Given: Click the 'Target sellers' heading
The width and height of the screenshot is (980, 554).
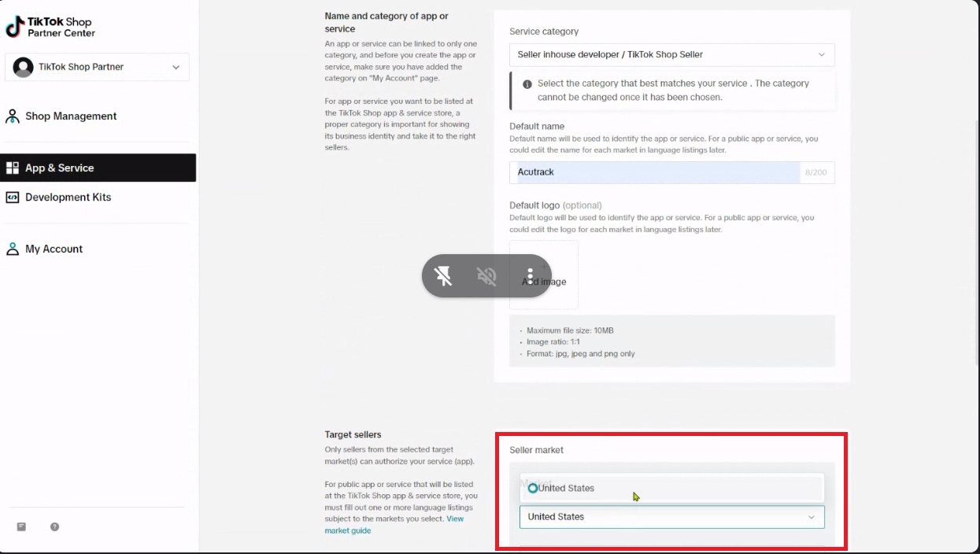Looking at the screenshot, I should coord(353,434).
